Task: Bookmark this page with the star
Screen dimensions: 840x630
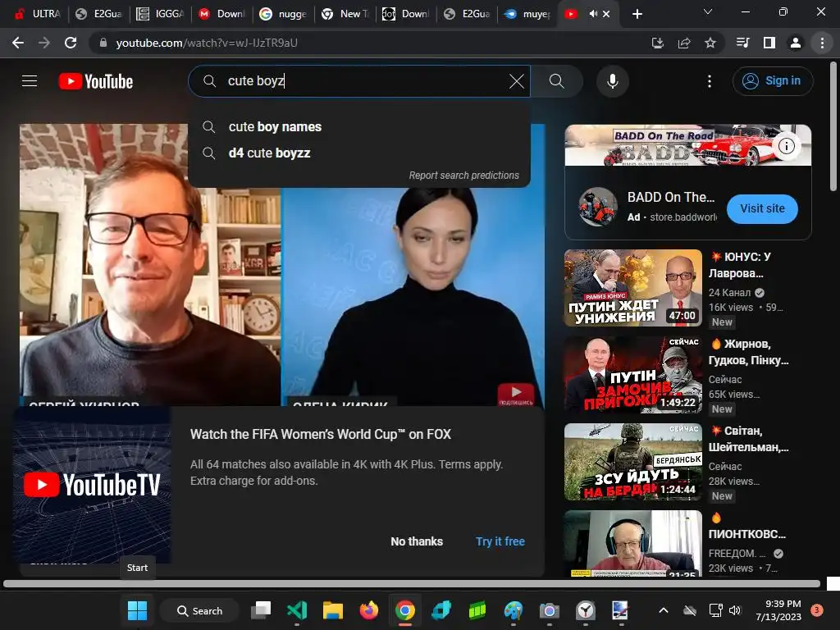Action: click(x=710, y=43)
